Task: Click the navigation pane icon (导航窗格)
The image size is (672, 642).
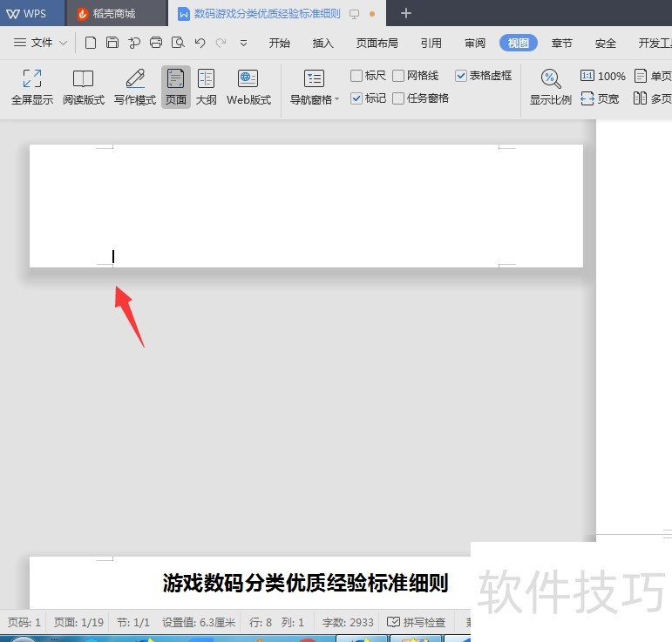Action: (x=314, y=78)
